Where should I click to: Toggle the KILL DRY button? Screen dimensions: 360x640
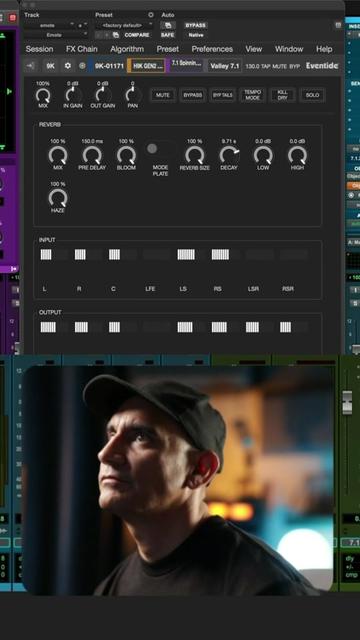tap(282, 95)
